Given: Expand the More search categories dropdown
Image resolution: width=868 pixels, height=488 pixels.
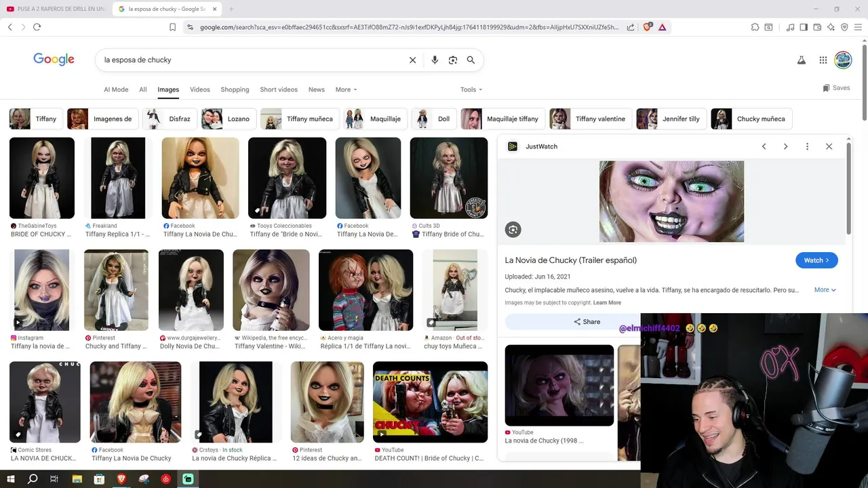Looking at the screenshot, I should pos(346,89).
